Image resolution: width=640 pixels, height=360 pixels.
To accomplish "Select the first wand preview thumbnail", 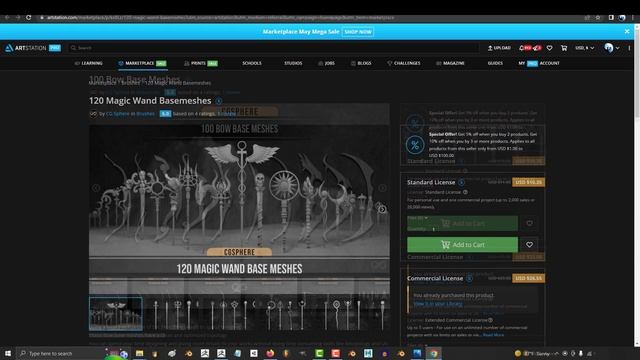I will point(116,313).
